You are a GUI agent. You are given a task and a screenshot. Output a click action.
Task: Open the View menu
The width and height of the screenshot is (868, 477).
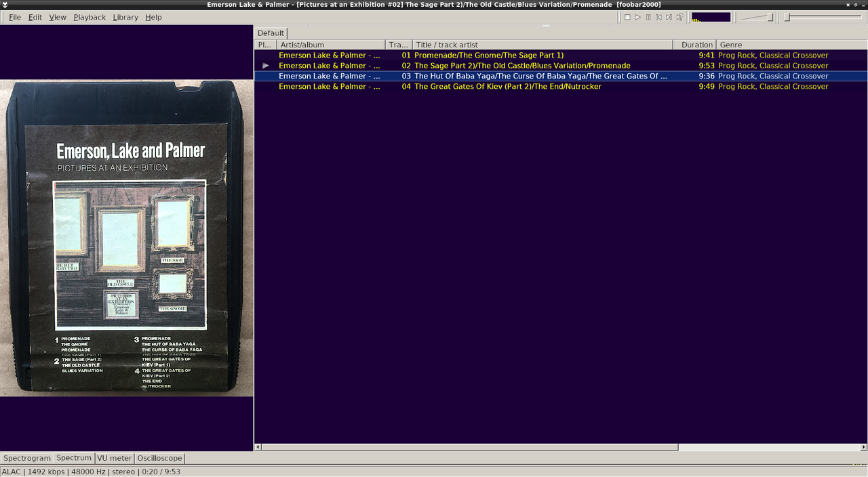tap(58, 17)
